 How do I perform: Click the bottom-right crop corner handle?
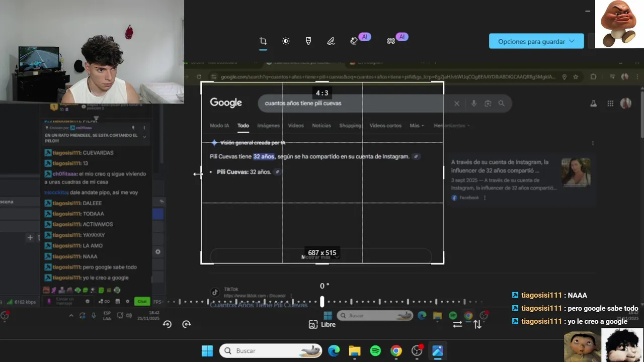pos(443,262)
